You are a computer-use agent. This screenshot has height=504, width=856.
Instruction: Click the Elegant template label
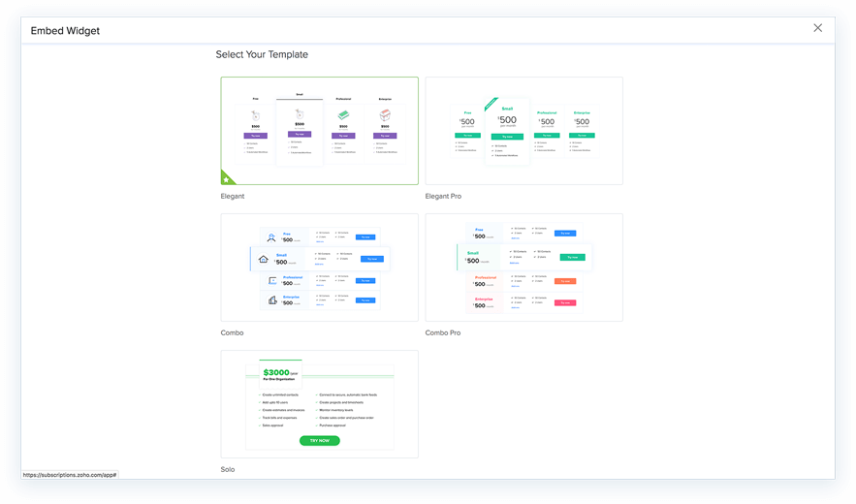pyautogui.click(x=233, y=196)
